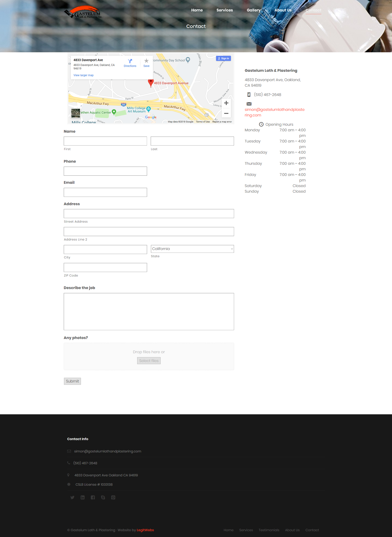
Task: Click into the Phone input field
Action: [x=105, y=171]
